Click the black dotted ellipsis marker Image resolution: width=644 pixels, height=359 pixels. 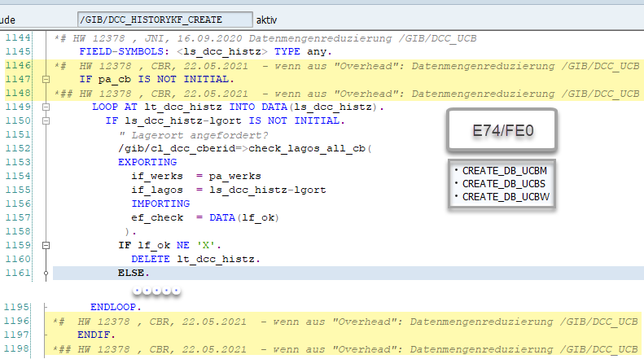click(157, 291)
